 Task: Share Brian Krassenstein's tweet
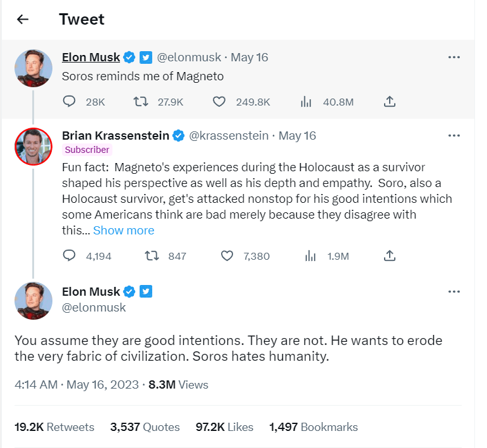(390, 256)
